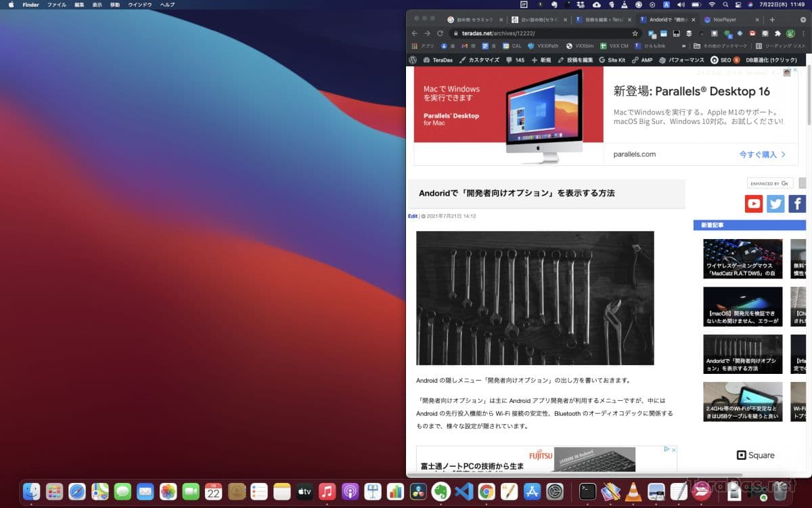Click the YouTube icon in the sidebar
The height and width of the screenshot is (508, 812).
(754, 203)
